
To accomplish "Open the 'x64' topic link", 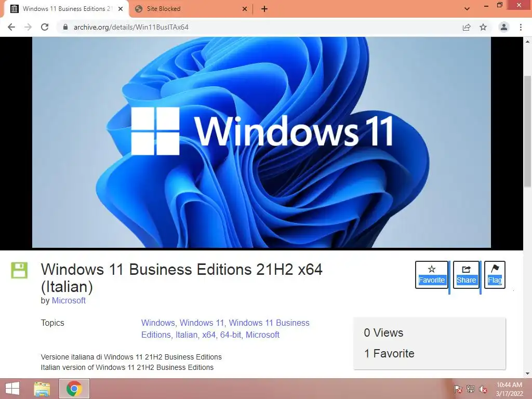I will pos(209,335).
